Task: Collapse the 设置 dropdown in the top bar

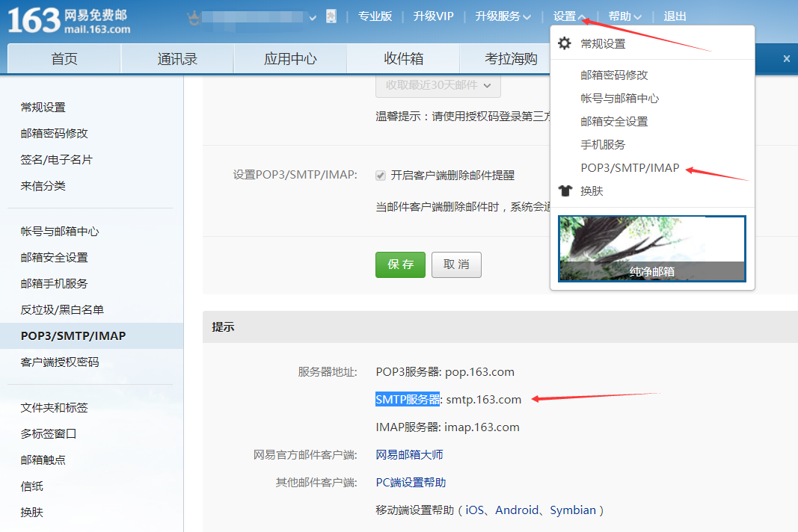Action: (x=569, y=16)
